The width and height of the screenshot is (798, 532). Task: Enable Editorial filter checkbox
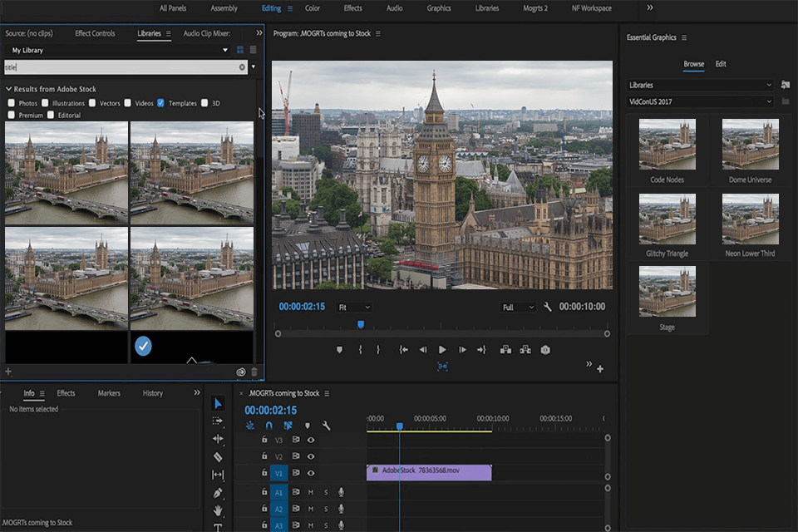[x=51, y=115]
